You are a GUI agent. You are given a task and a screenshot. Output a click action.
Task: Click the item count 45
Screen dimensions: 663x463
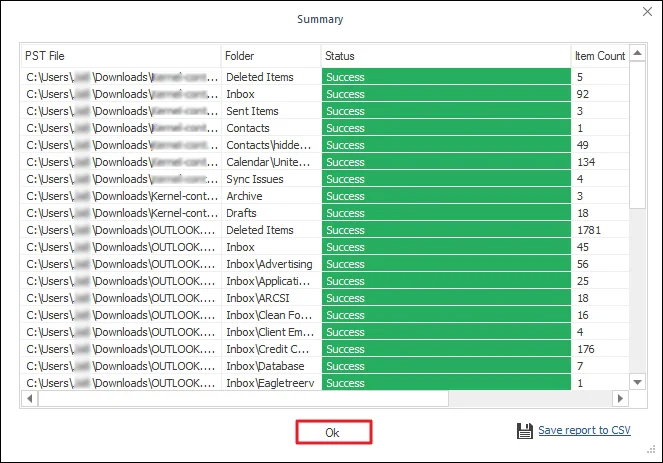pos(583,247)
